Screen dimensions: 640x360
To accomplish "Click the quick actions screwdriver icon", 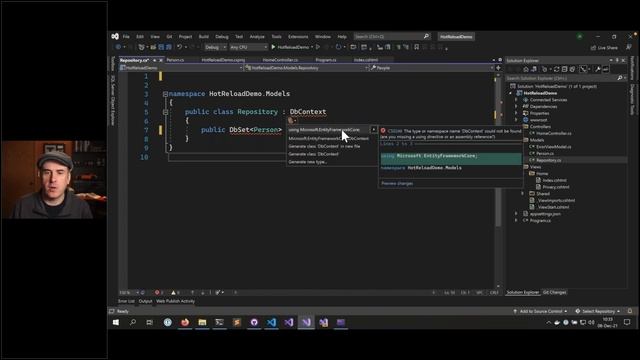I will (x=291, y=120).
